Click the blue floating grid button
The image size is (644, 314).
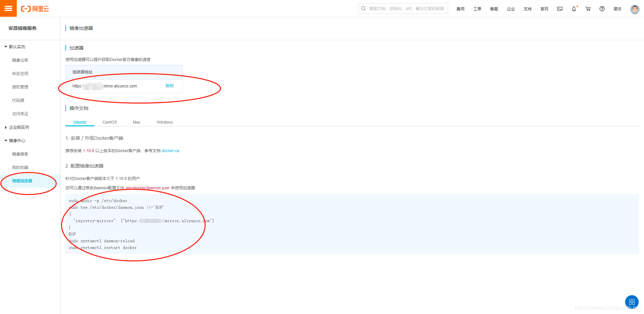632,302
